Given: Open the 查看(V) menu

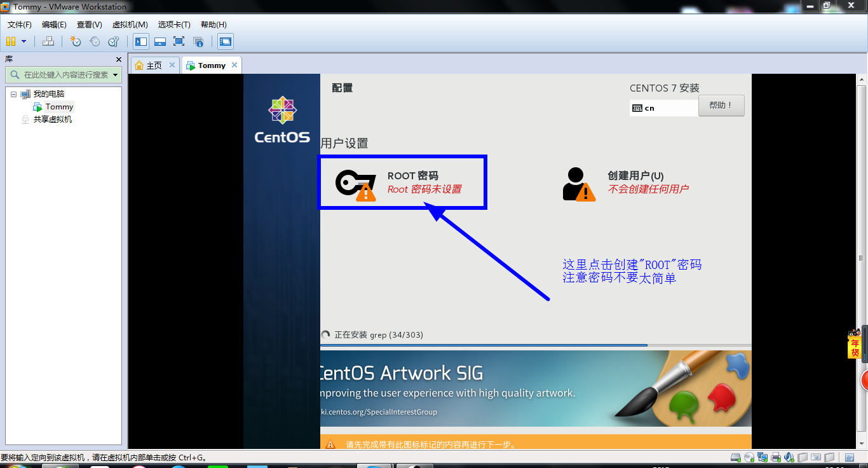Looking at the screenshot, I should click(90, 25).
